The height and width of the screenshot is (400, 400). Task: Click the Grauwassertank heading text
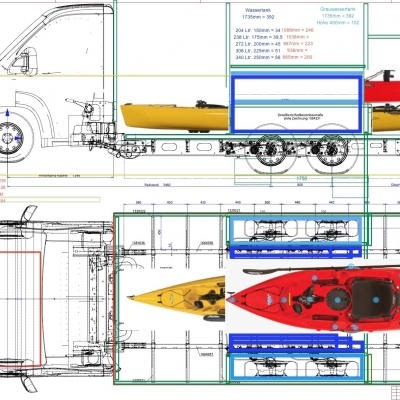[338, 9]
